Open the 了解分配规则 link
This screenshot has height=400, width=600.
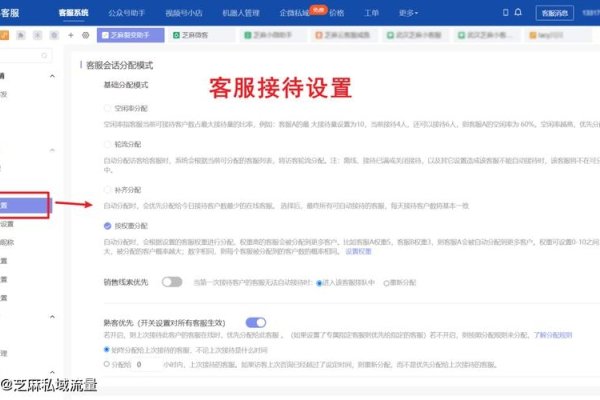pyautogui.click(x=553, y=335)
